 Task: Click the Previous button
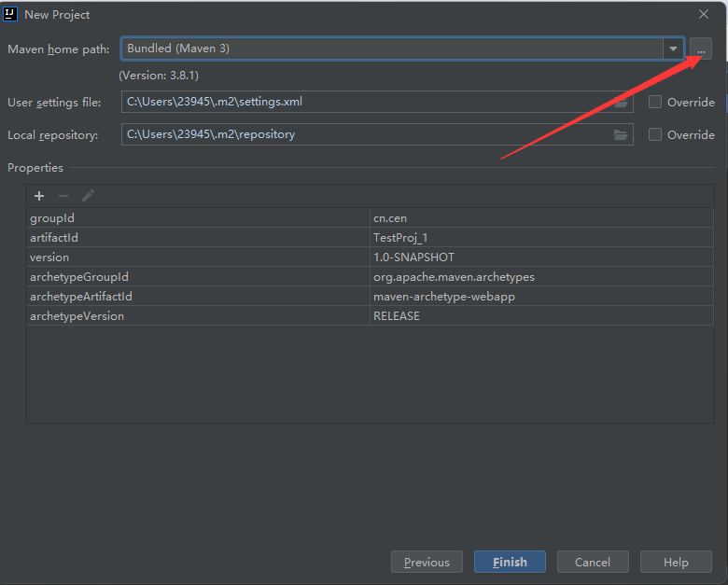pos(427,562)
